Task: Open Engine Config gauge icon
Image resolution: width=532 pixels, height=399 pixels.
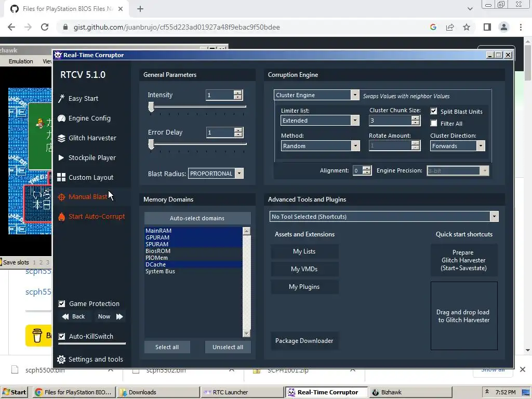Action: (x=61, y=118)
